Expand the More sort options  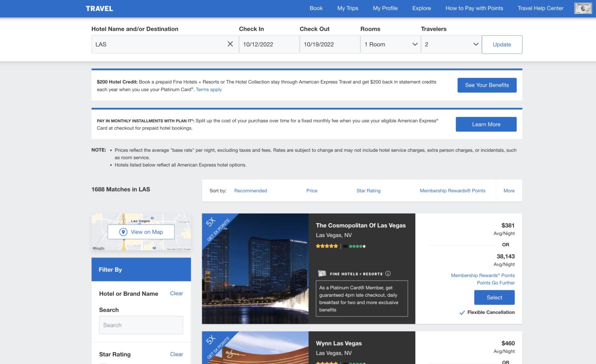509,191
